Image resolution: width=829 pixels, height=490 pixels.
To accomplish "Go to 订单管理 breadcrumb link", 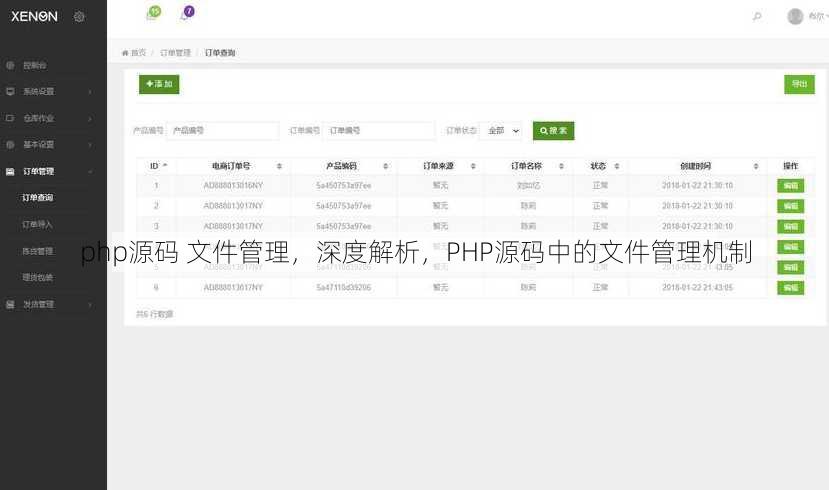I will pos(176,53).
